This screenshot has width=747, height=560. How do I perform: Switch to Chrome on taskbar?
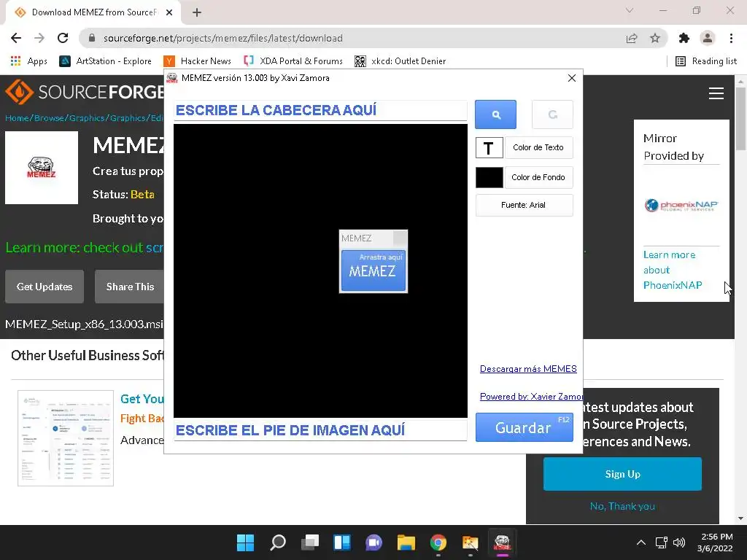pyautogui.click(x=438, y=542)
